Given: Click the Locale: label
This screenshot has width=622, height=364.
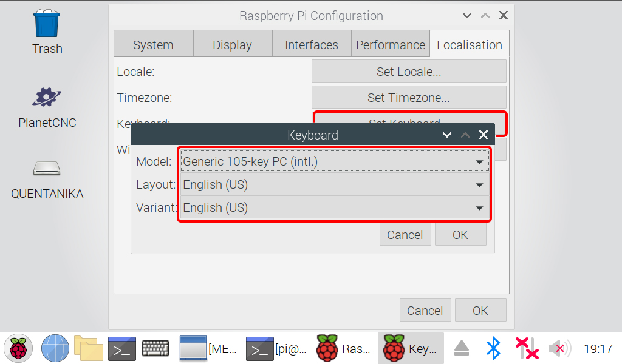Looking at the screenshot, I should point(135,72).
